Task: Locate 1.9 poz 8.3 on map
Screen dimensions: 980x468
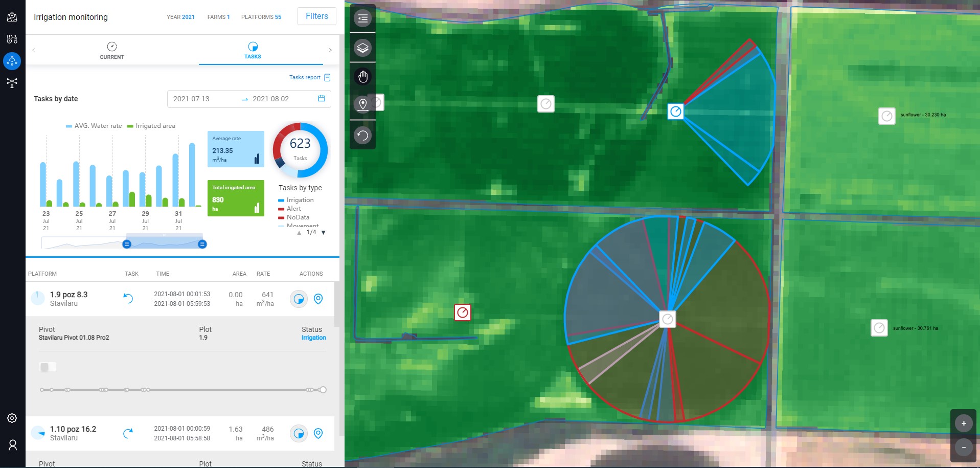Action: point(318,299)
